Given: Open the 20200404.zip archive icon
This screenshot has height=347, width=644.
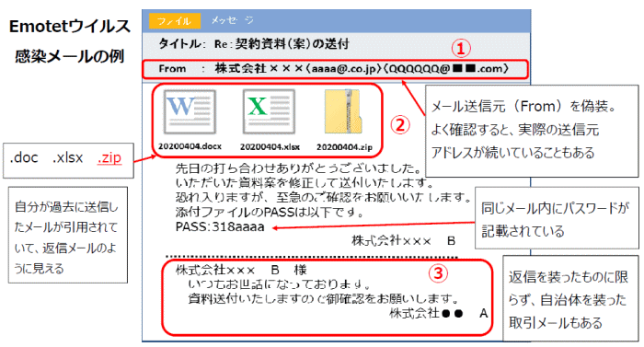Looking at the screenshot, I should coord(343,111).
